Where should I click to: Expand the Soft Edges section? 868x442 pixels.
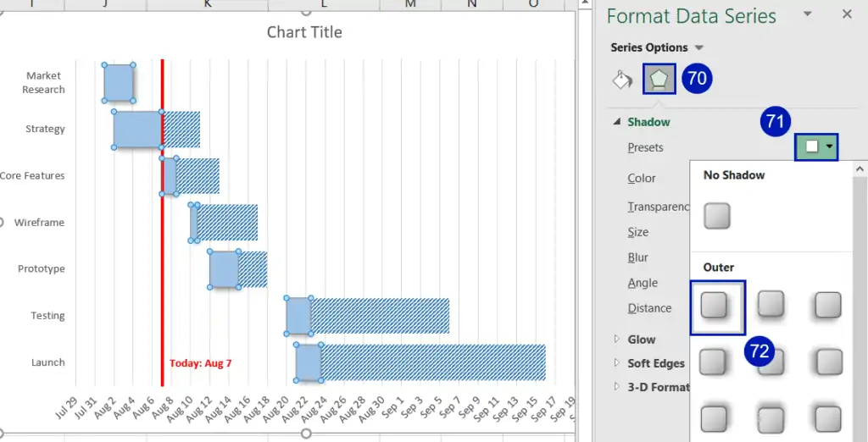(x=616, y=363)
